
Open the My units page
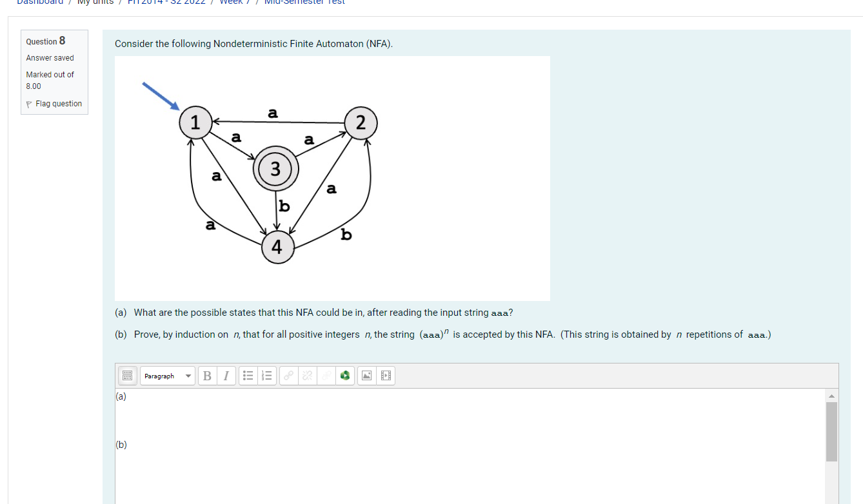point(95,3)
